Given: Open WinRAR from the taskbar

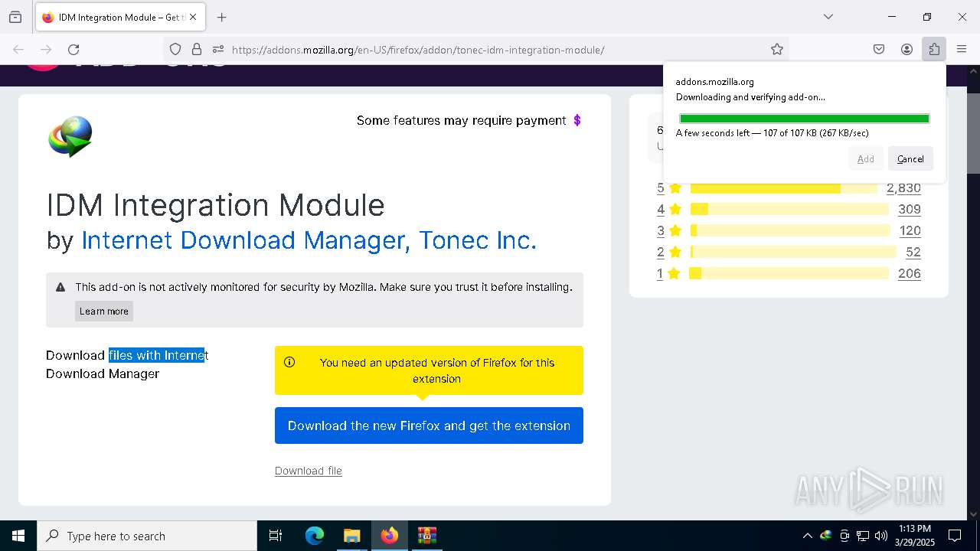Looking at the screenshot, I should coord(426,536).
